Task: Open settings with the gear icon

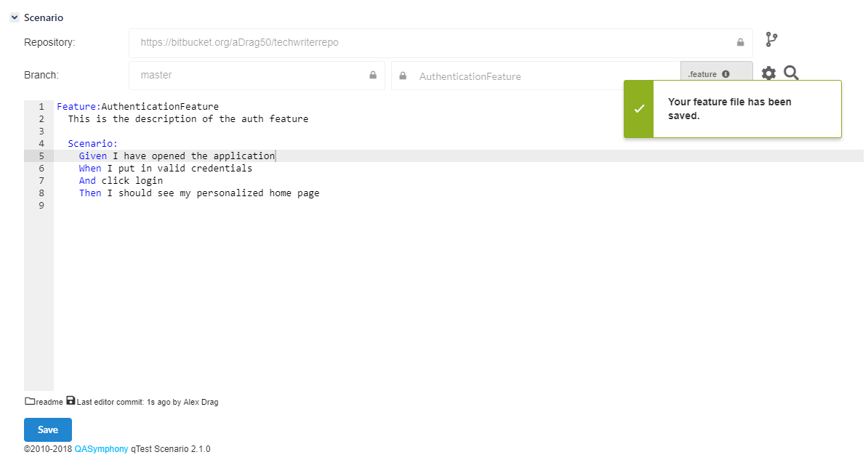Action: pyautogui.click(x=768, y=73)
